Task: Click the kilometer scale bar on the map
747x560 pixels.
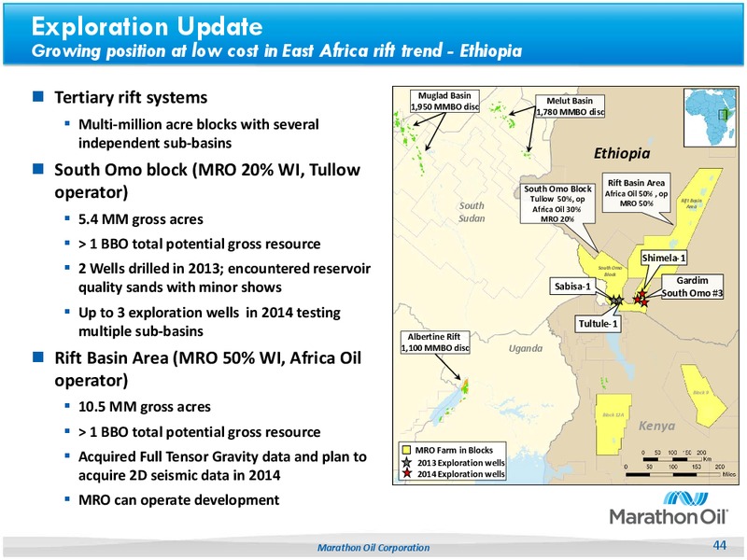Action: click(674, 459)
